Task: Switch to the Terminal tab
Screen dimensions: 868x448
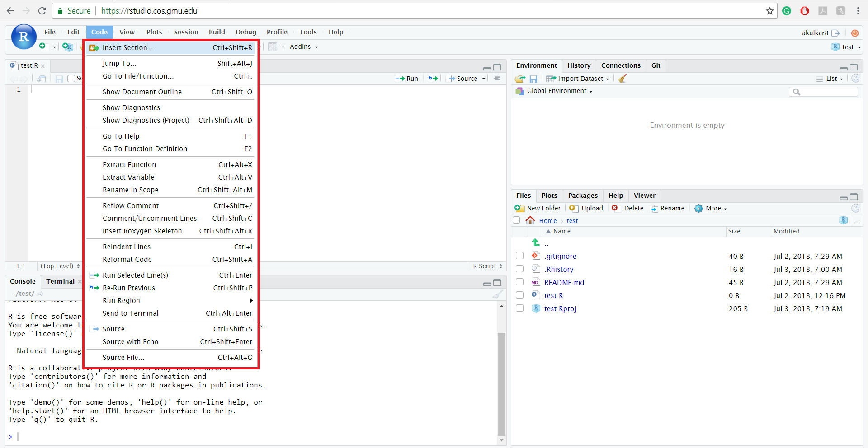Action: [60, 281]
